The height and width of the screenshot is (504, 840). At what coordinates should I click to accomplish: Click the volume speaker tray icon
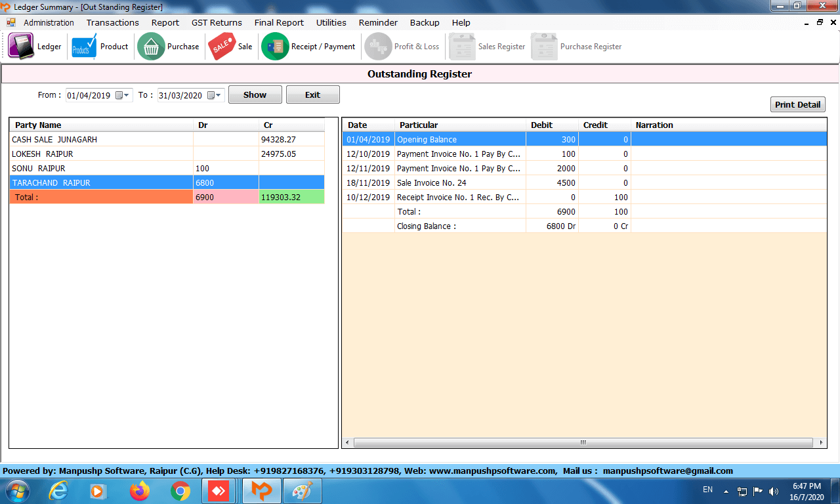[x=774, y=491]
